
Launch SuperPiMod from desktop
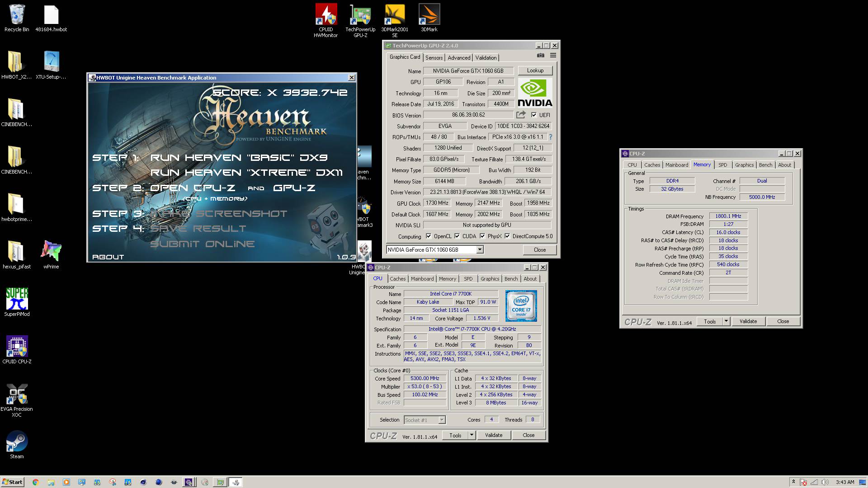tap(17, 303)
